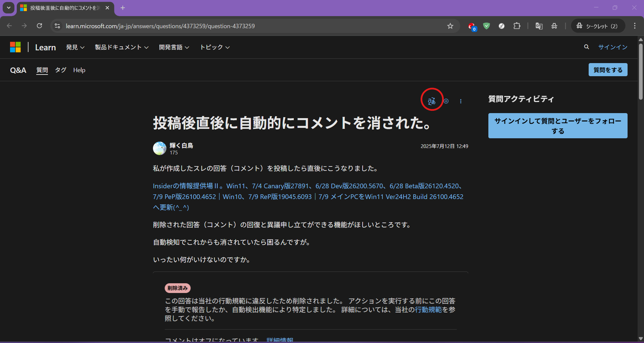The image size is (644, 343).
Task: Click the green shield extension icon
Action: pos(486,26)
